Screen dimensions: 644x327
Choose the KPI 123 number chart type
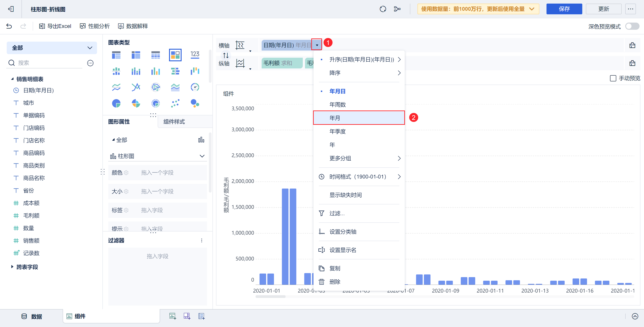coord(195,55)
